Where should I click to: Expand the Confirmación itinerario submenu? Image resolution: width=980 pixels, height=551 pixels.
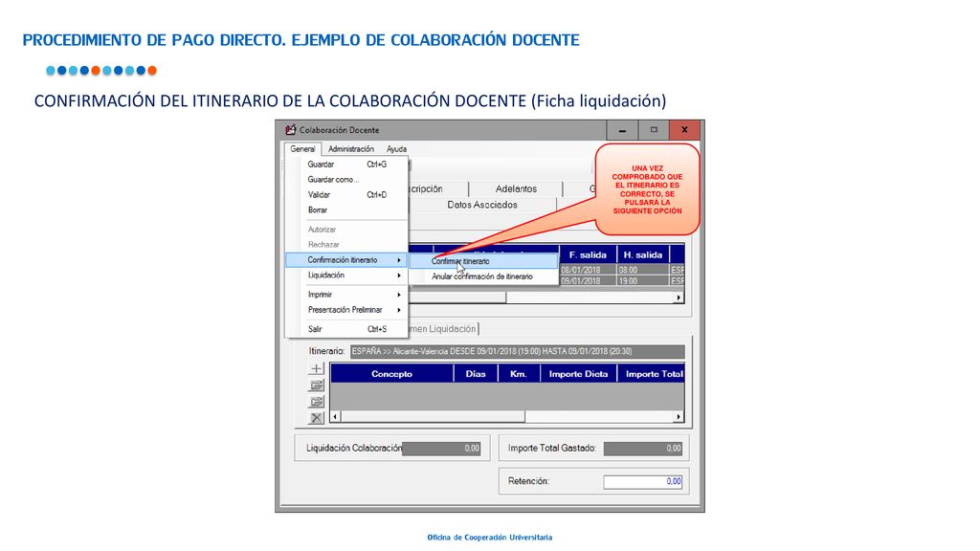point(346,260)
